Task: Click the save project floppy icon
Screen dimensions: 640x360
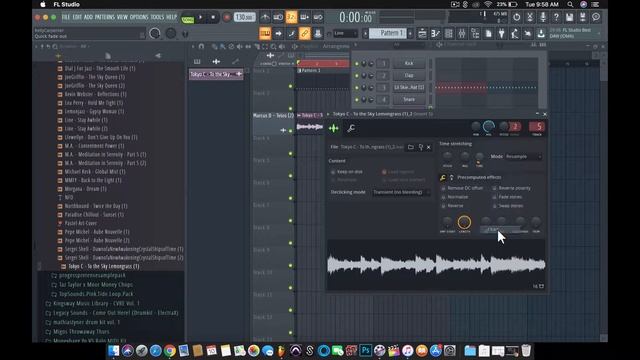Action: pos(569,17)
